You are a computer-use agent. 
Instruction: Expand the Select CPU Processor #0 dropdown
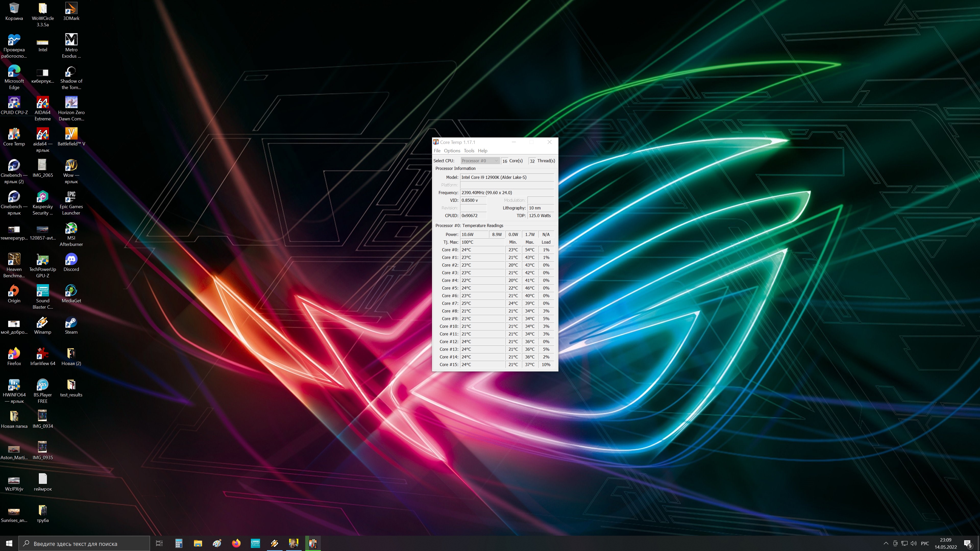480,161
